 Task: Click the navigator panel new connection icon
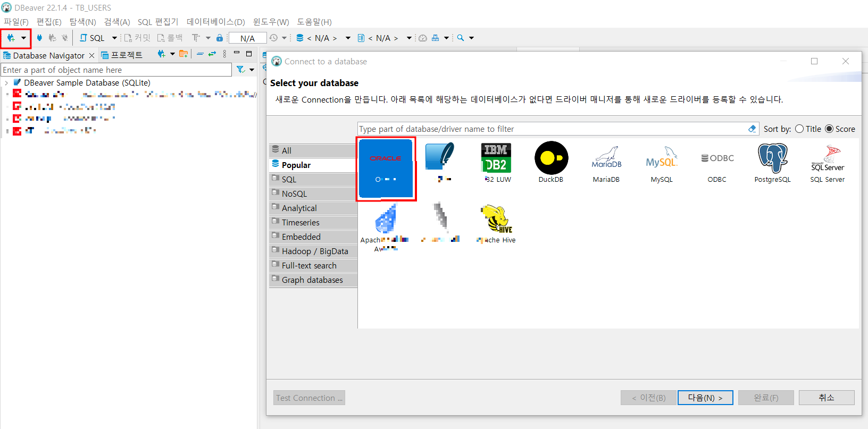[162, 54]
